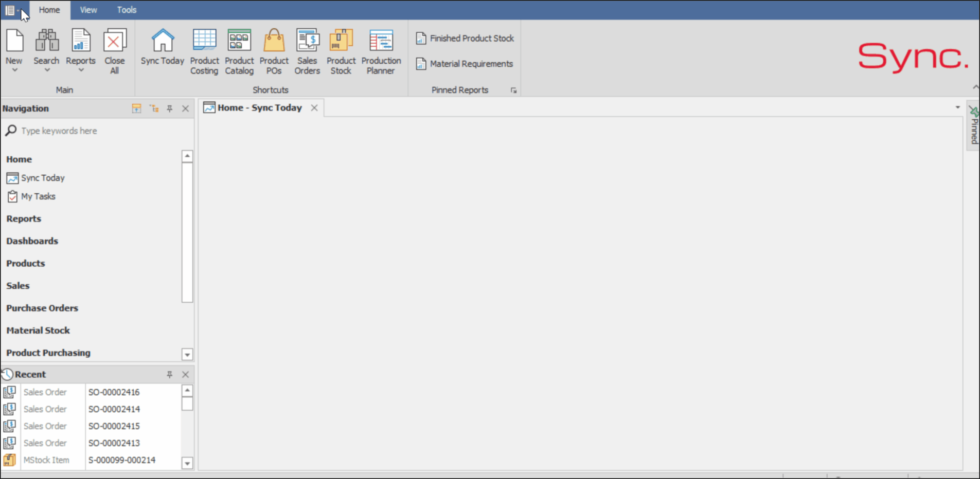This screenshot has height=479, width=980.
Task: Open Product Costing shortcut
Action: (204, 51)
